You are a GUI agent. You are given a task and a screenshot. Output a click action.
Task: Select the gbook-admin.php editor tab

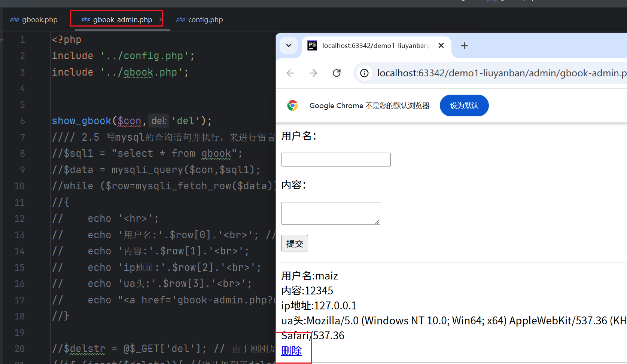tap(117, 19)
